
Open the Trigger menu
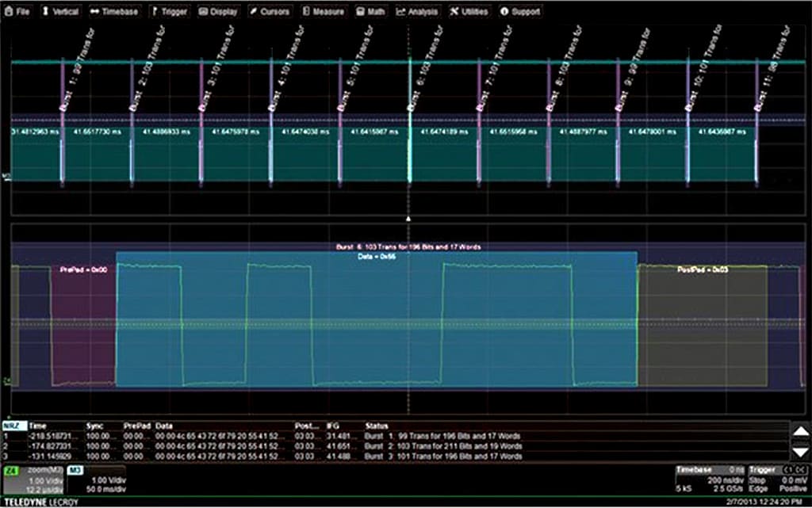point(169,11)
